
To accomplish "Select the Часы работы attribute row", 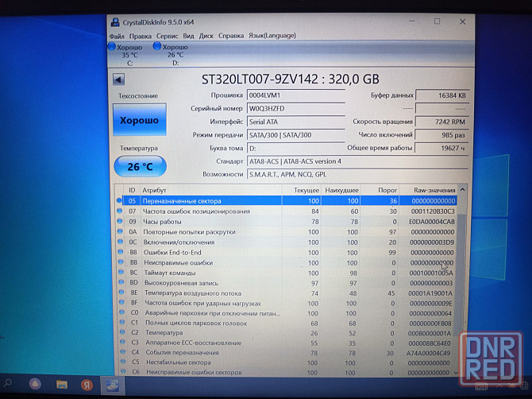I will [x=287, y=222].
